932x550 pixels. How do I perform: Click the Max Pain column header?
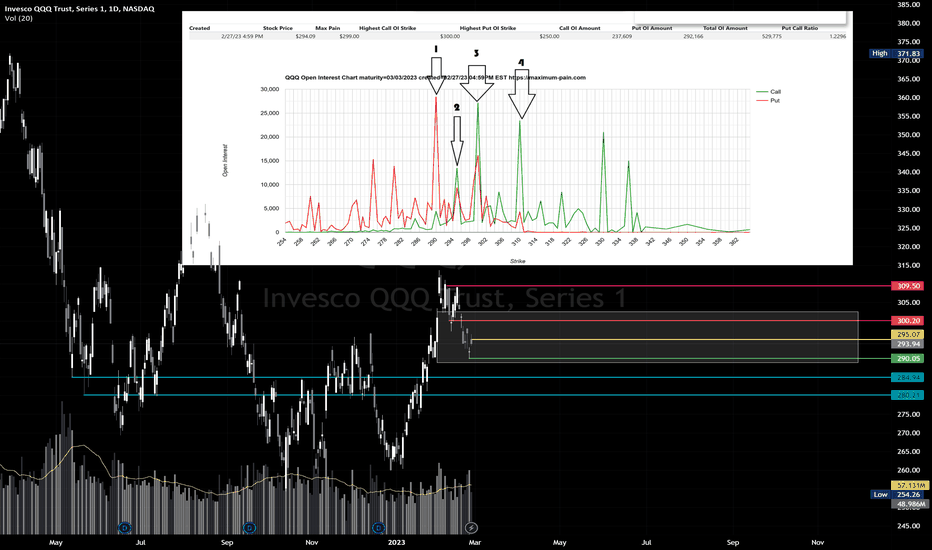coord(328,28)
